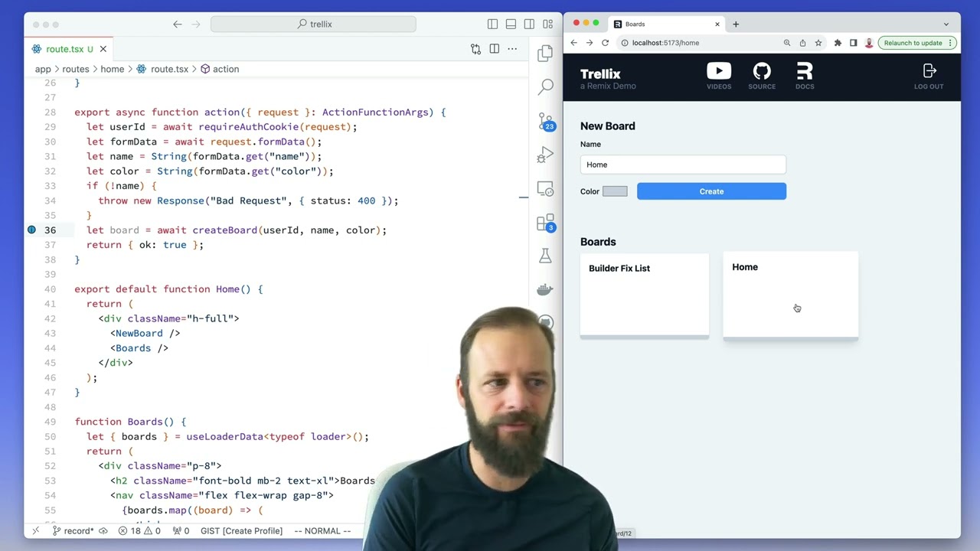Open Source Control with 23 changes

[x=546, y=121]
